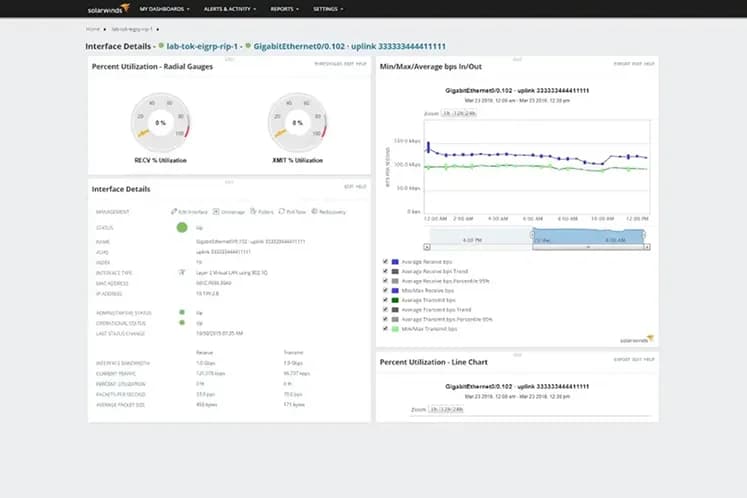
Task: Toggle Average Transmit bps checkbox
Action: 385,300
